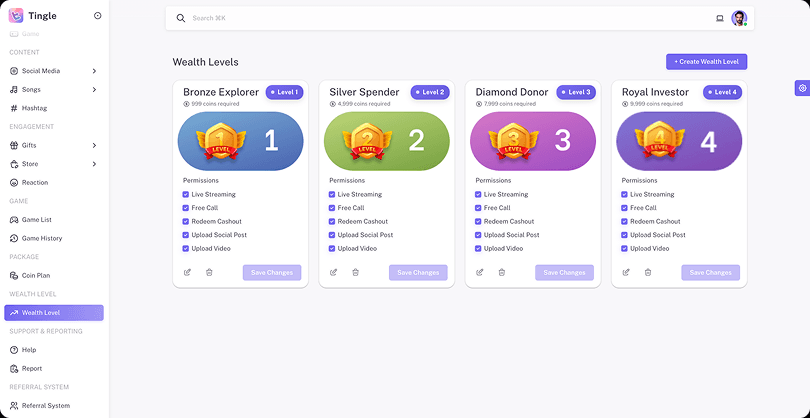Toggle Redeem Cashout for Royal Investor
The image size is (810, 418).
point(624,221)
